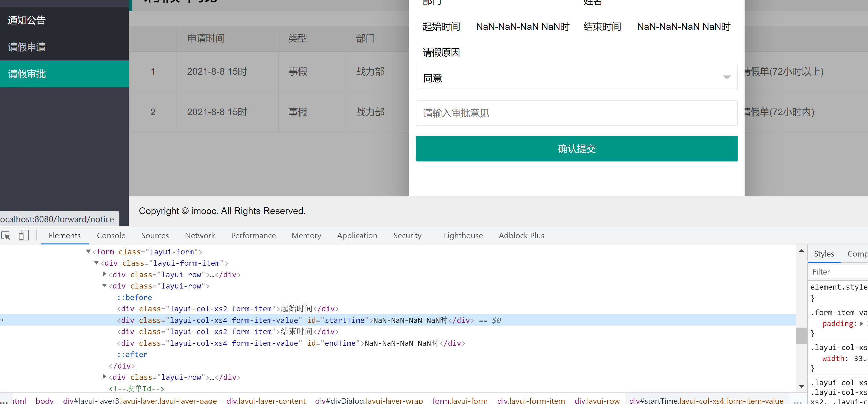The width and height of the screenshot is (868, 404).
Task: Click div.layui-form-item in the breadcrumb bar
Action: (531, 400)
